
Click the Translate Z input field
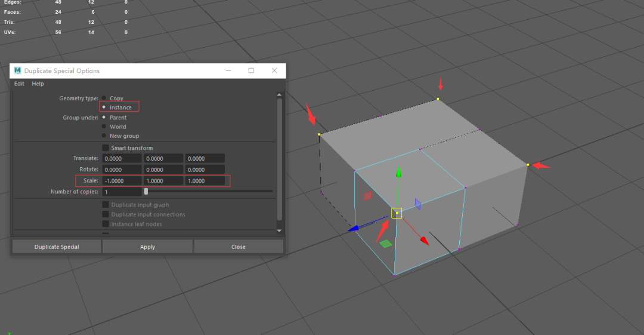click(205, 158)
